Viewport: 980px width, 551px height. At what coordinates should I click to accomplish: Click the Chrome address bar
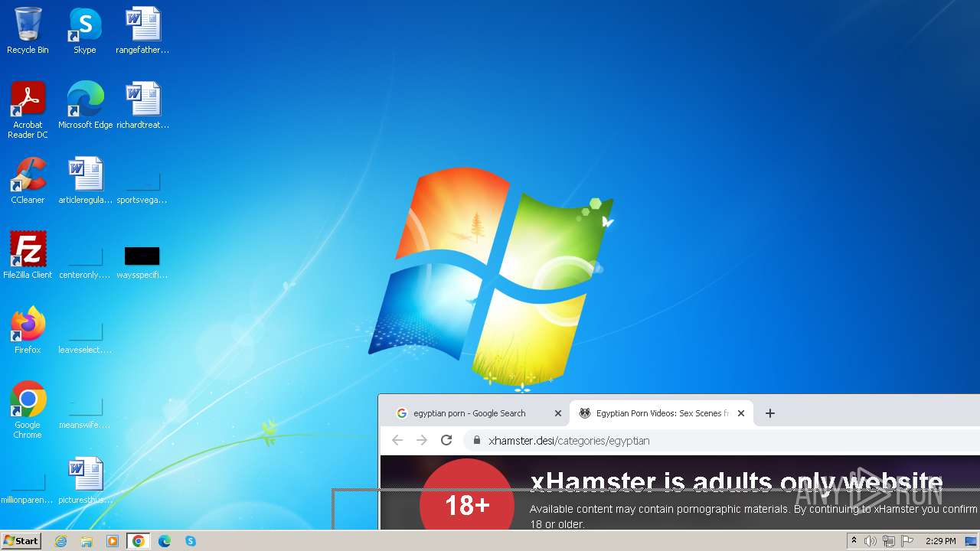coord(724,440)
